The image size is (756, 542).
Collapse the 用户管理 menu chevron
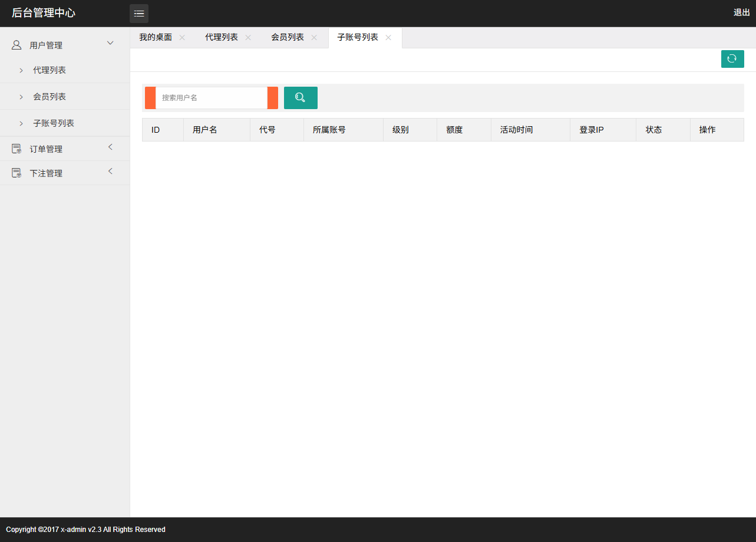pyautogui.click(x=110, y=43)
